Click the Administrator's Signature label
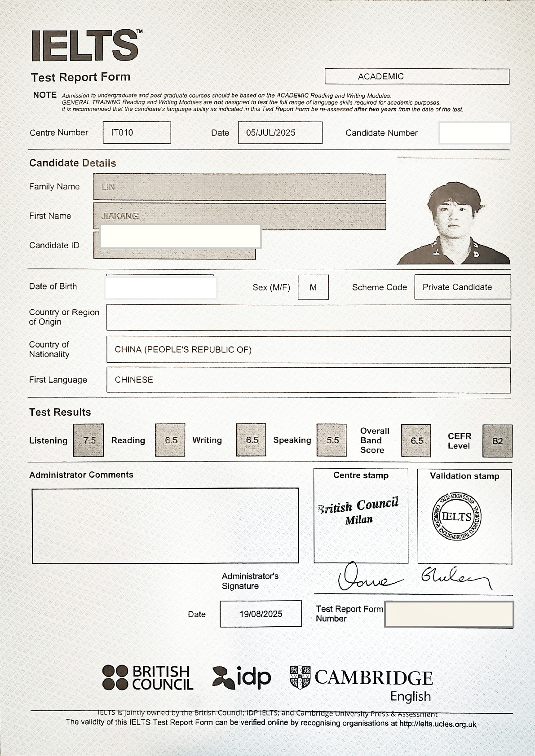Viewport: 535px width, 756px height. [x=250, y=581]
